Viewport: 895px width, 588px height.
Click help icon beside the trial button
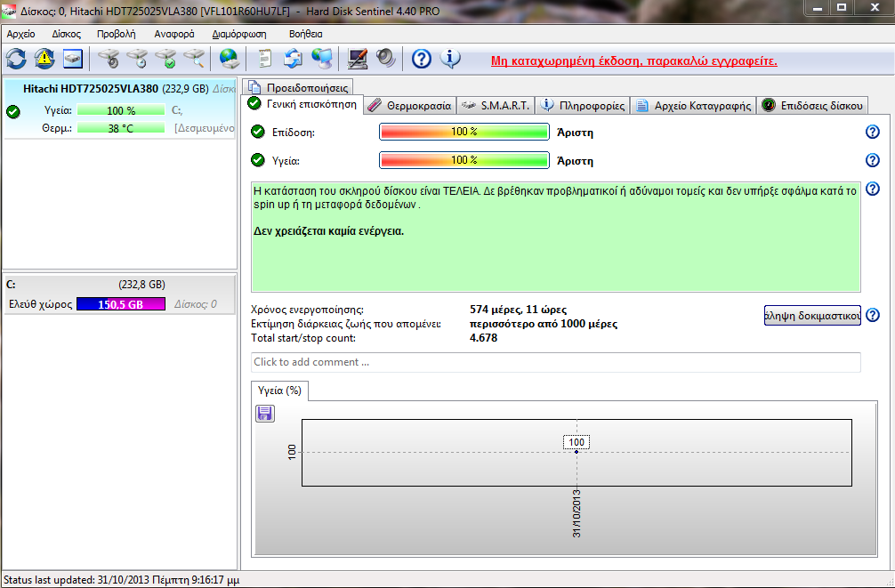873,315
